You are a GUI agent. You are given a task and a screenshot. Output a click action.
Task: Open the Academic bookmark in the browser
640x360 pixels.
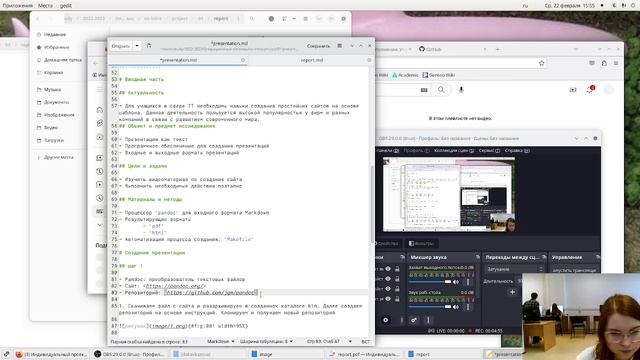point(405,75)
